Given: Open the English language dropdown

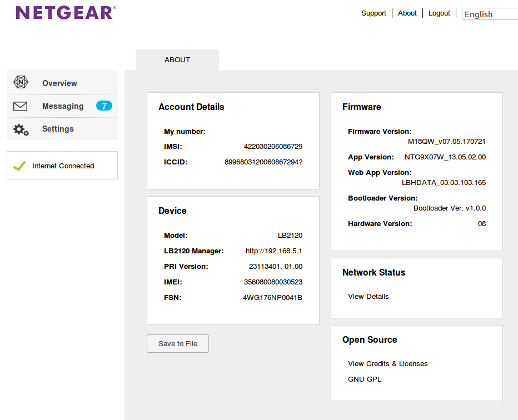Looking at the screenshot, I should pos(490,14).
